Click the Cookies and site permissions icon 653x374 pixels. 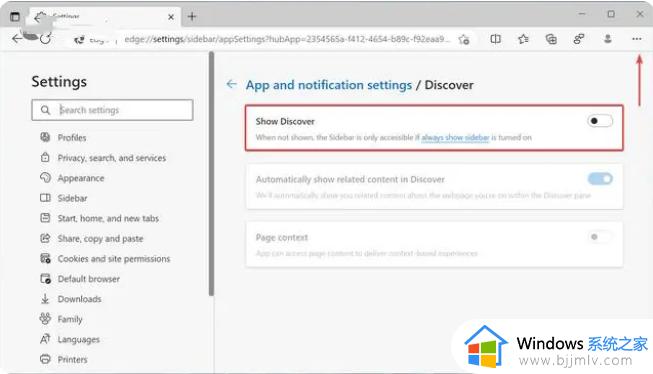pyautogui.click(x=45, y=258)
